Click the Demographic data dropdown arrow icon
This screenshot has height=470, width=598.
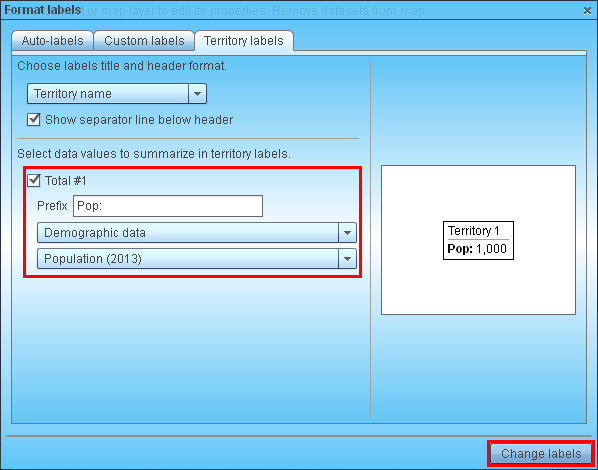tap(347, 233)
